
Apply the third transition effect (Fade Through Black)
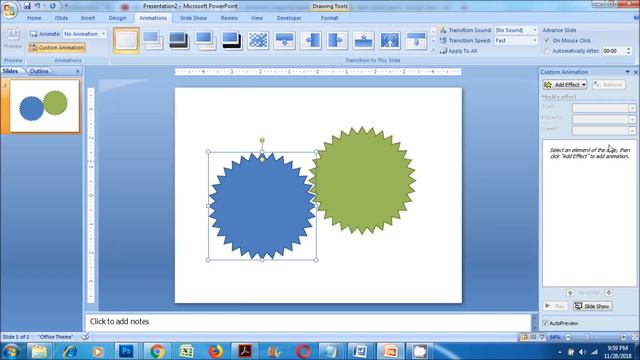click(178, 40)
